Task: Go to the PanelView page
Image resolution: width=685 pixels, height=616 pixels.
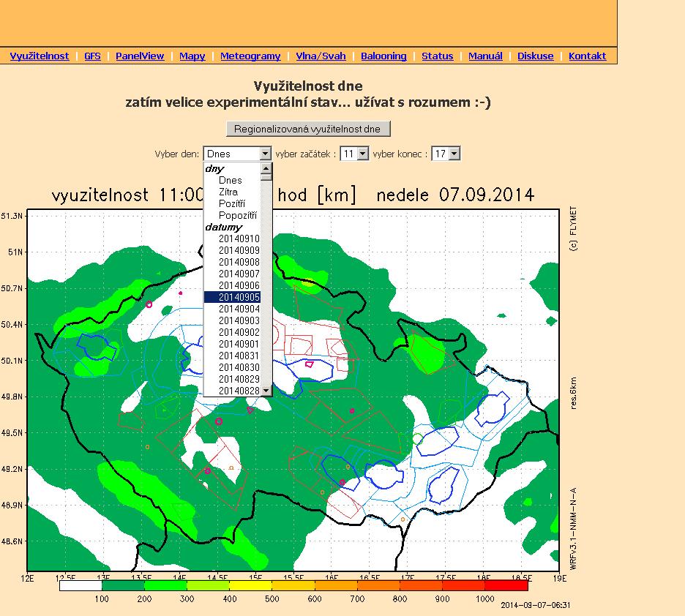Action: coord(140,56)
